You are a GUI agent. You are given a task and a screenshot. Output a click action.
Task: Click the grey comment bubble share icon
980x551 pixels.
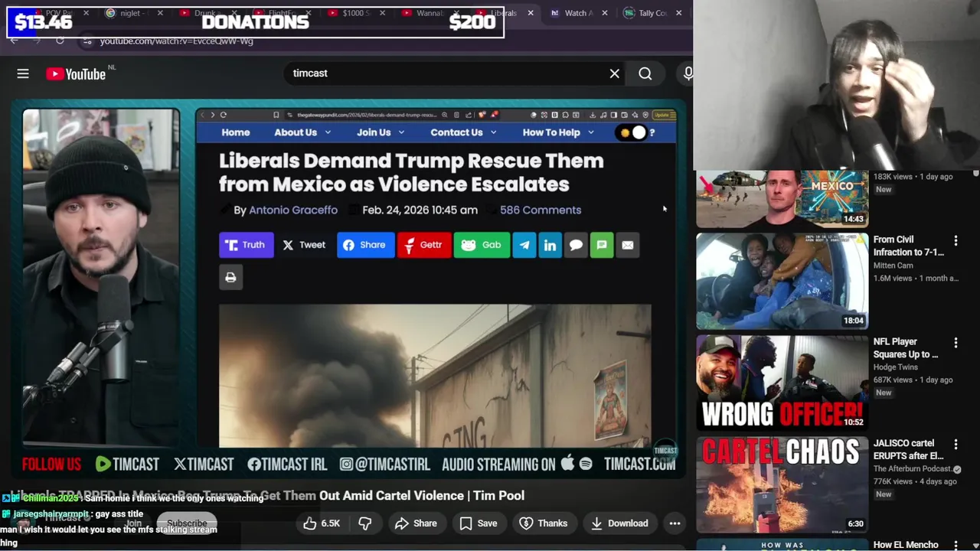pyautogui.click(x=576, y=245)
